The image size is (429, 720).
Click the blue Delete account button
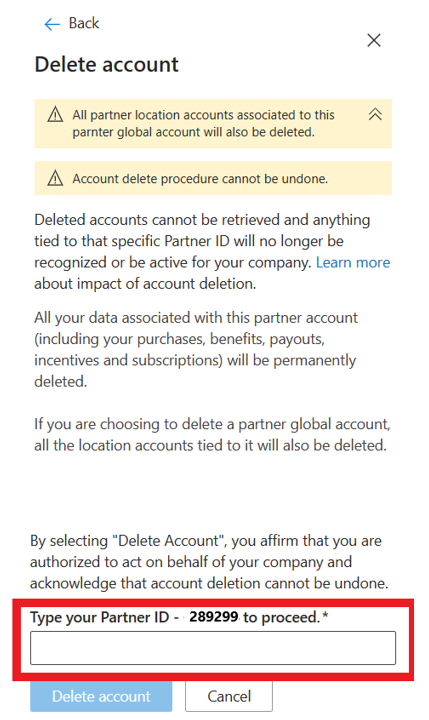pyautogui.click(x=101, y=696)
